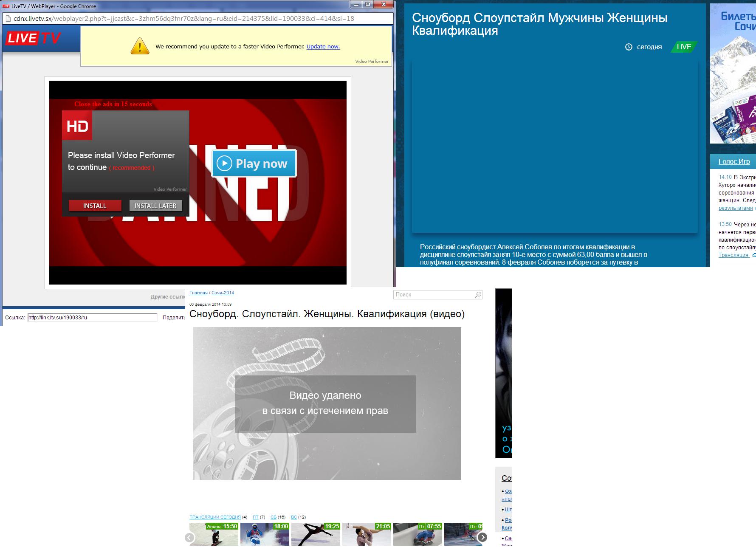This screenshot has width=756, height=547.
Task: Click the Голос Игр header link
Action: [734, 161]
